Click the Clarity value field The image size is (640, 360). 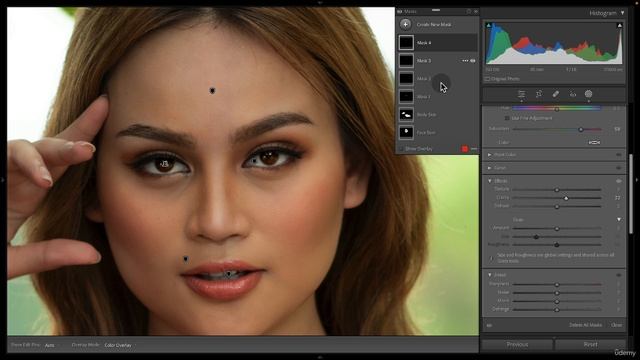click(617, 198)
